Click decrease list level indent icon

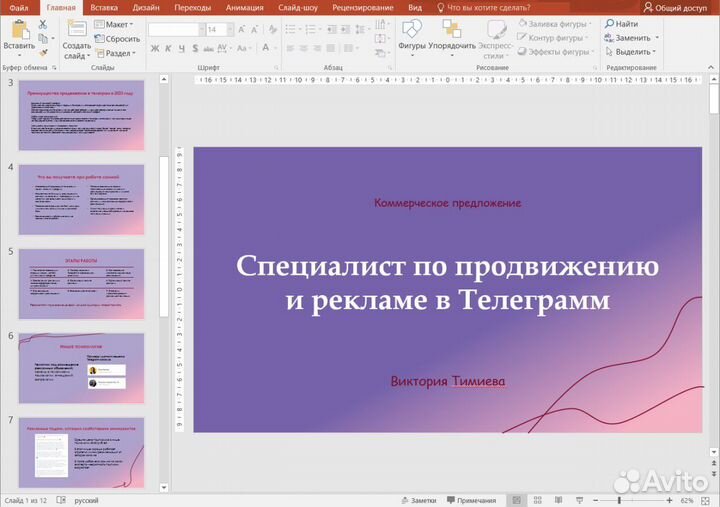click(332, 30)
